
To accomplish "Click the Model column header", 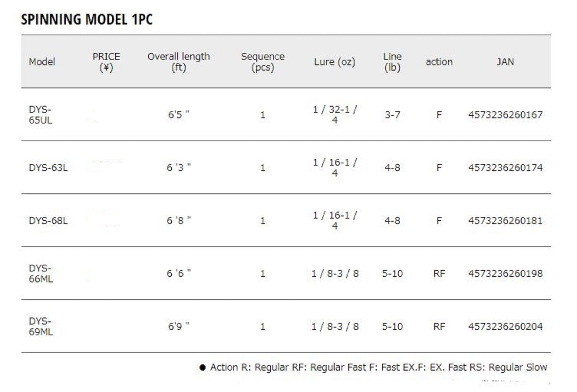I will 42,62.
